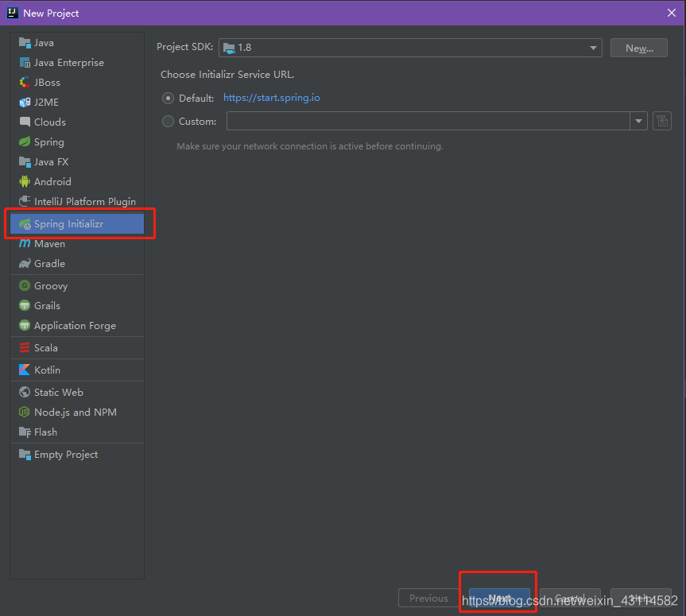Select IntelliJ Platform Plugin text
This screenshot has height=616, width=686.
tap(85, 202)
